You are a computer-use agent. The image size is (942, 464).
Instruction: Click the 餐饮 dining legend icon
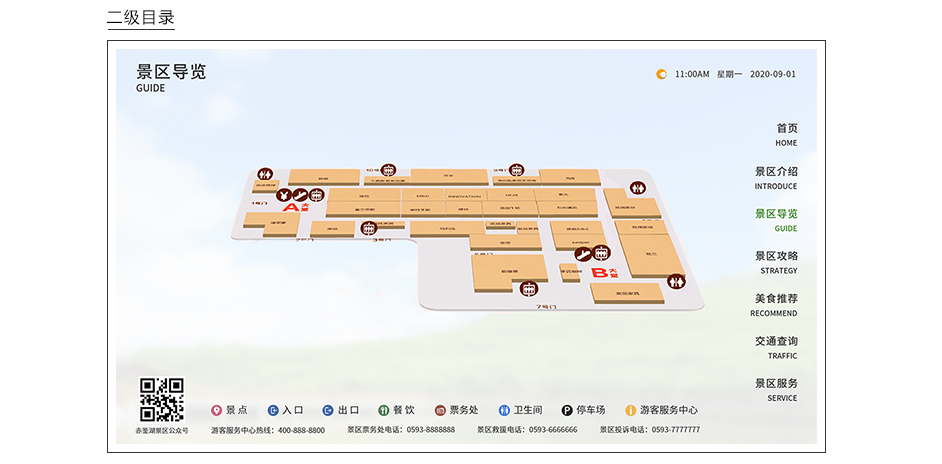[x=383, y=410]
